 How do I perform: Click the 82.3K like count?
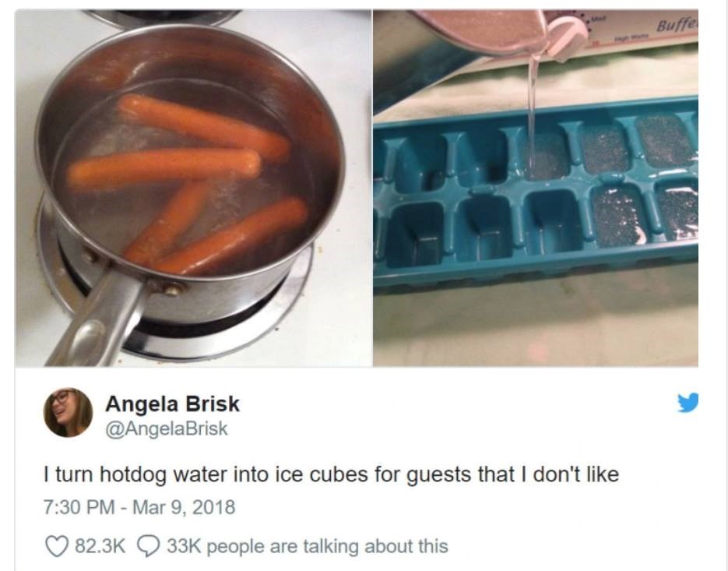[x=100, y=546]
